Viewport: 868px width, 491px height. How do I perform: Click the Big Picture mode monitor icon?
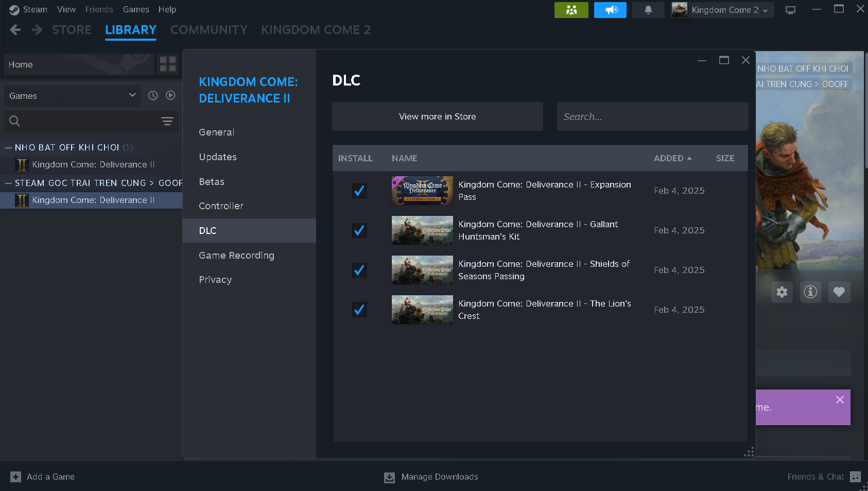tap(791, 10)
